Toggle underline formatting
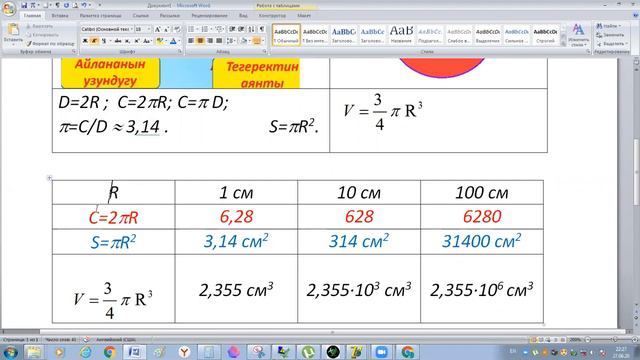The height and width of the screenshot is (360, 640). point(104,41)
